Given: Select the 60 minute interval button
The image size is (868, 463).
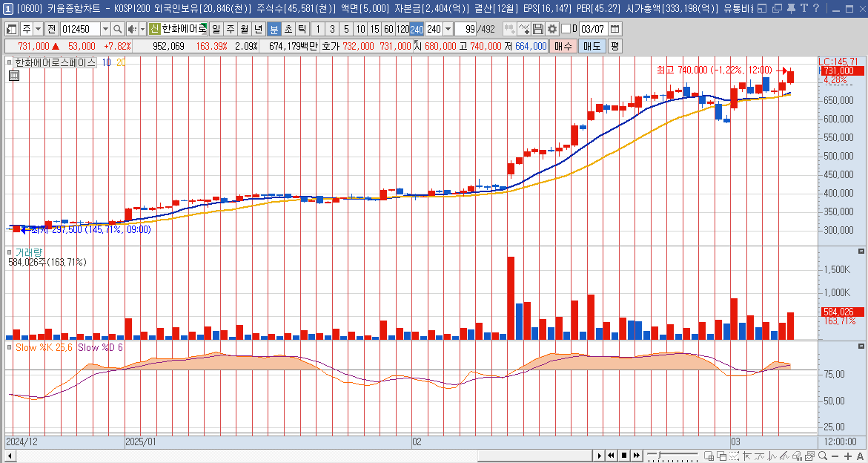Looking at the screenshot, I should (x=388, y=29).
